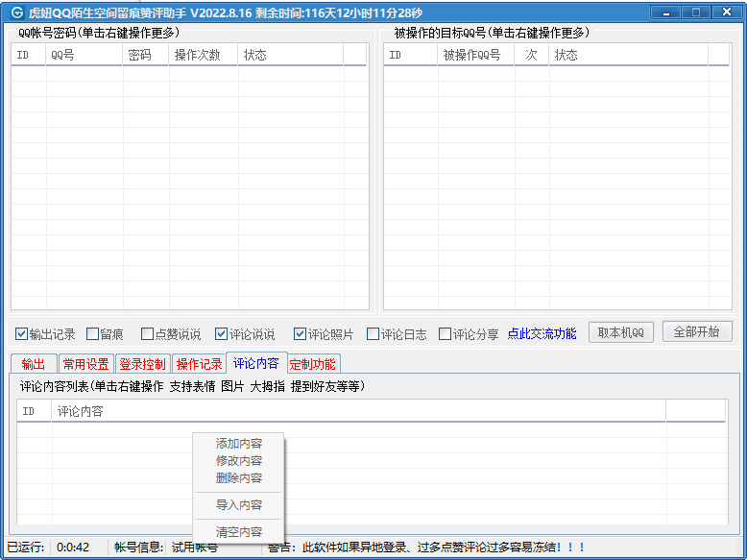Screen dimensions: 747x560
Task: Click the 帐号信息: label in status bar
Action: point(139,548)
